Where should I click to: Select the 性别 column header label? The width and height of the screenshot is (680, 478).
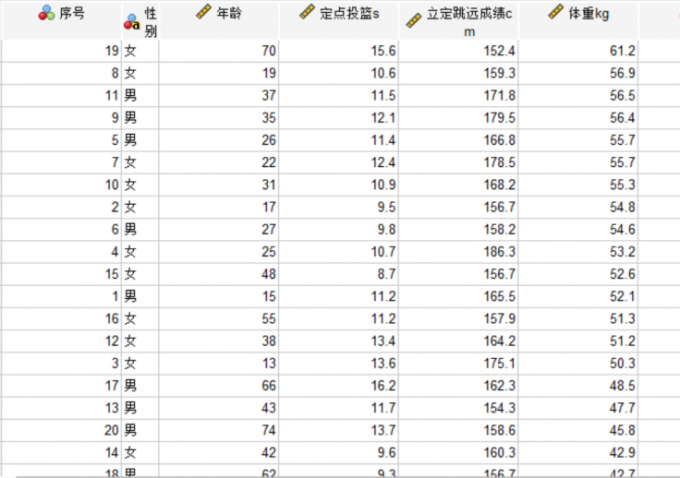pos(150,23)
